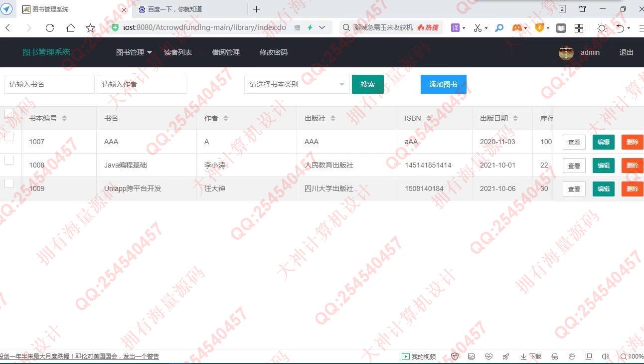The height and width of the screenshot is (364, 644).
Task: Click the rocket accelerator icon
Action: pos(506,357)
